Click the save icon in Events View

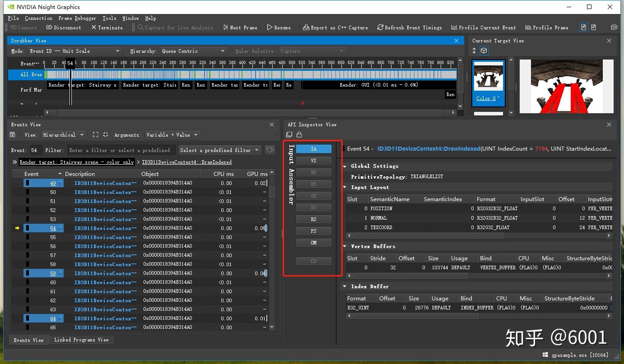coord(13,134)
